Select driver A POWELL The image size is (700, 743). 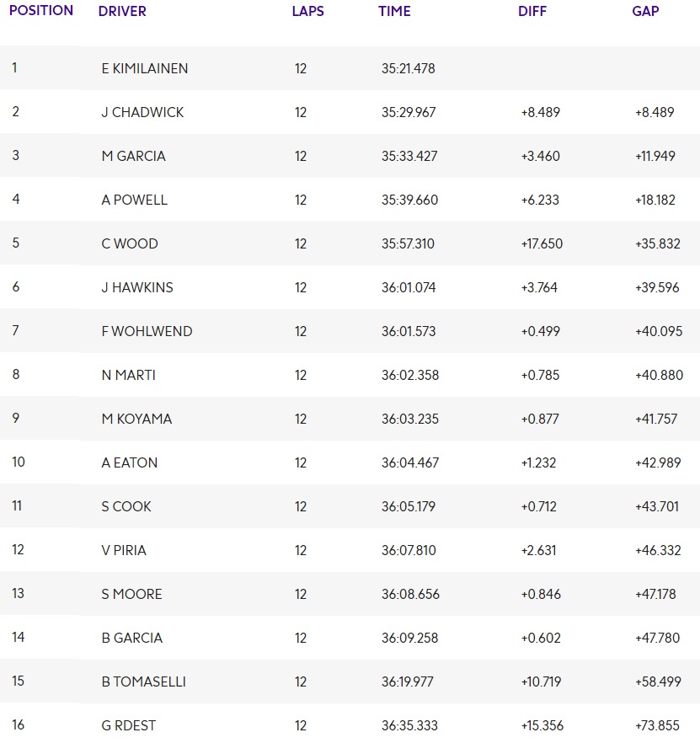[x=134, y=200]
